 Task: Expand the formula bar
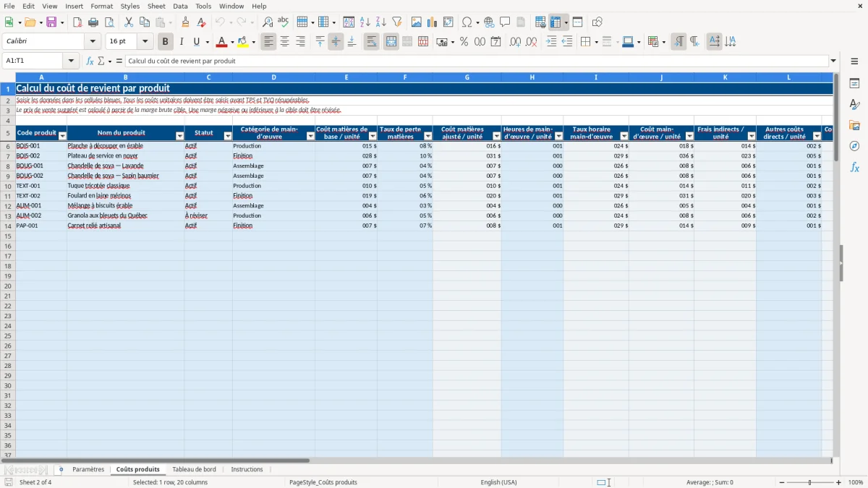[x=834, y=61]
